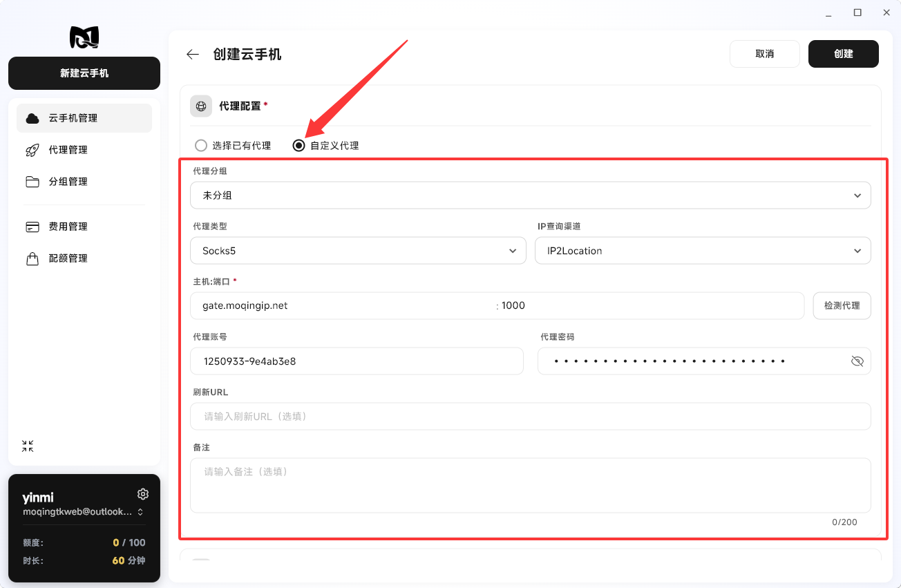Viewport: 901px width, 588px height.
Task: Open 配额管理 in the sidebar
Action: [x=84, y=258]
